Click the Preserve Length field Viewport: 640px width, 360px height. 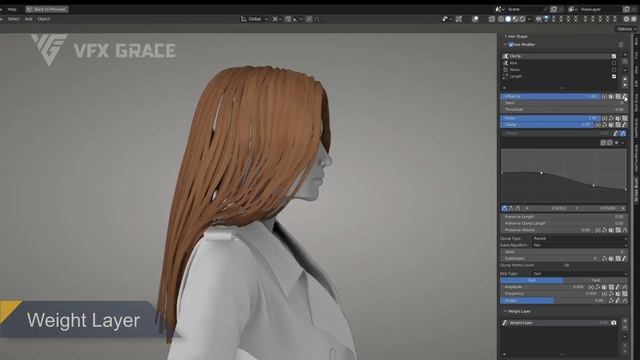[564, 217]
